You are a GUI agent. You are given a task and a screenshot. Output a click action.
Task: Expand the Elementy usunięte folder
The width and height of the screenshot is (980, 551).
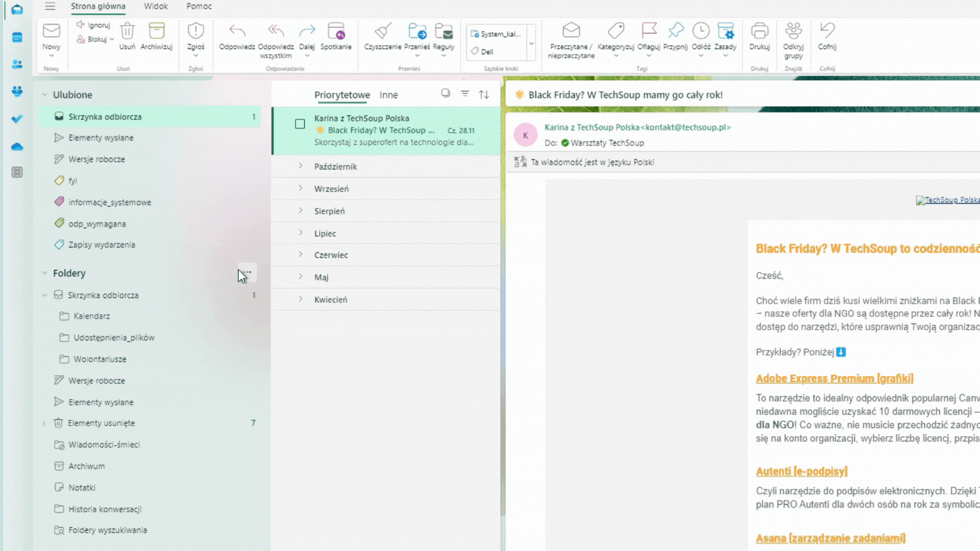click(44, 423)
